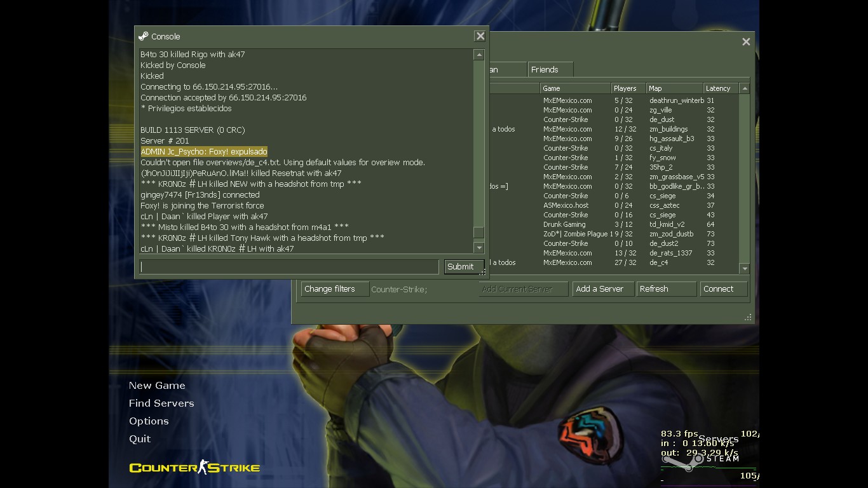868x488 pixels.
Task: Close the Console window
Action: point(480,36)
